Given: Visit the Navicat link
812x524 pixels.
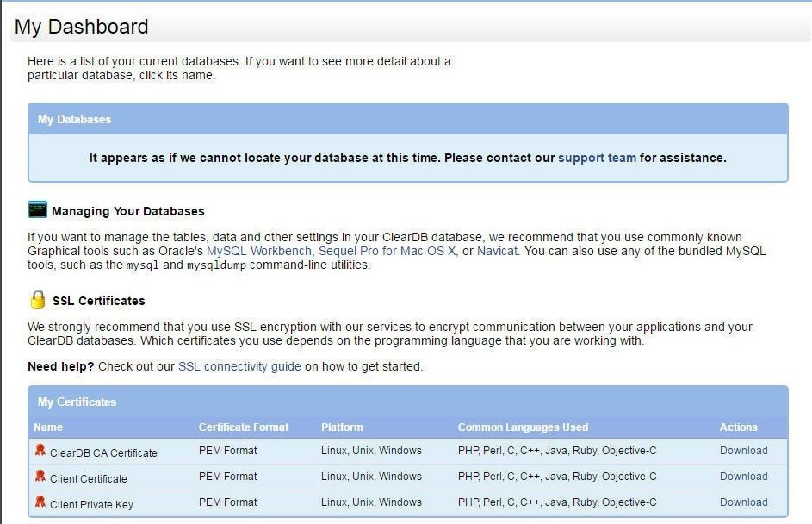Looking at the screenshot, I should [497, 252].
